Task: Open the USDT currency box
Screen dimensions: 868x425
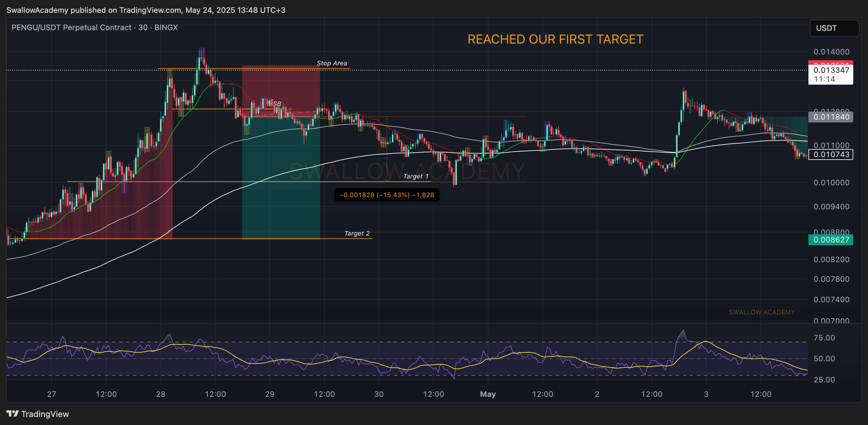Action: pos(834,28)
